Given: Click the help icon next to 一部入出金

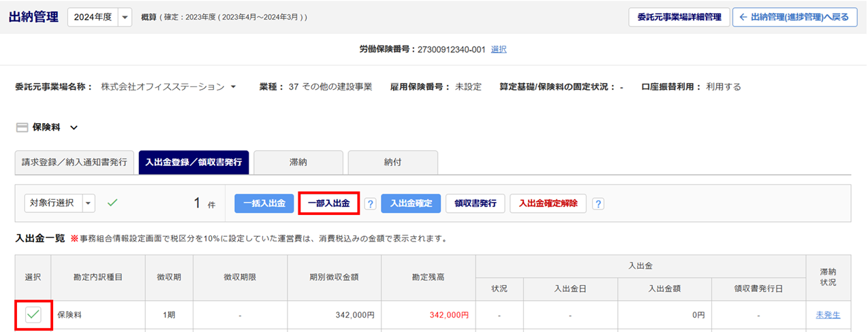Looking at the screenshot, I should 370,203.
